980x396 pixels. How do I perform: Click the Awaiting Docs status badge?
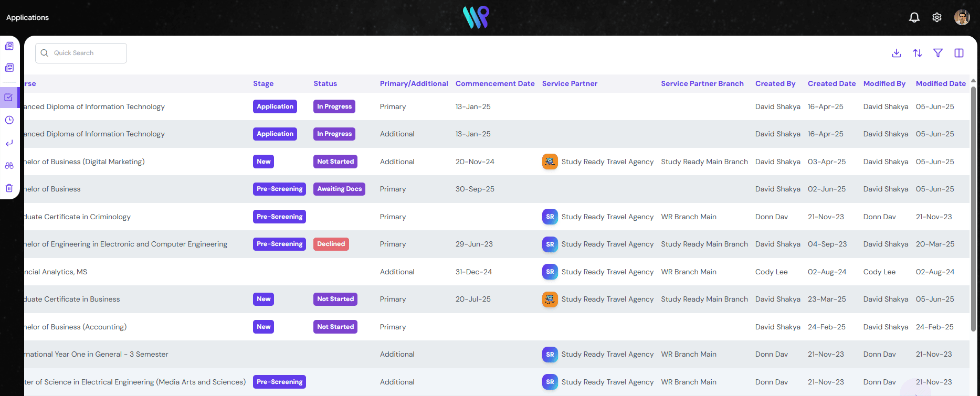click(339, 189)
